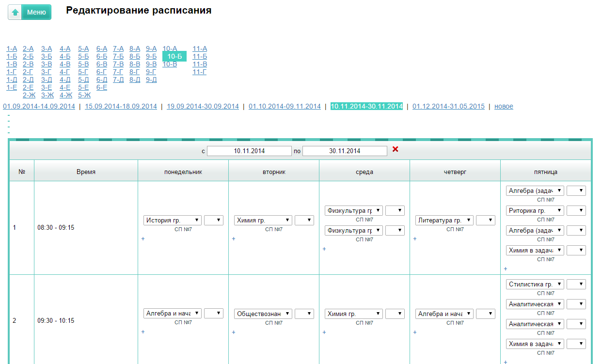Select class 11-А link
Screen dimensions: 602x364
click(200, 48)
